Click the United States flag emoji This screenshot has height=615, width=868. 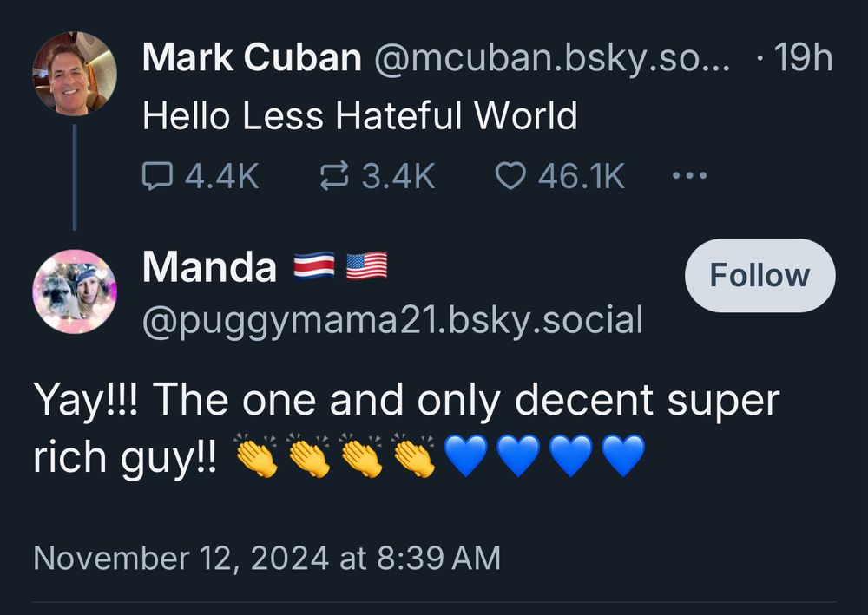[x=366, y=268]
